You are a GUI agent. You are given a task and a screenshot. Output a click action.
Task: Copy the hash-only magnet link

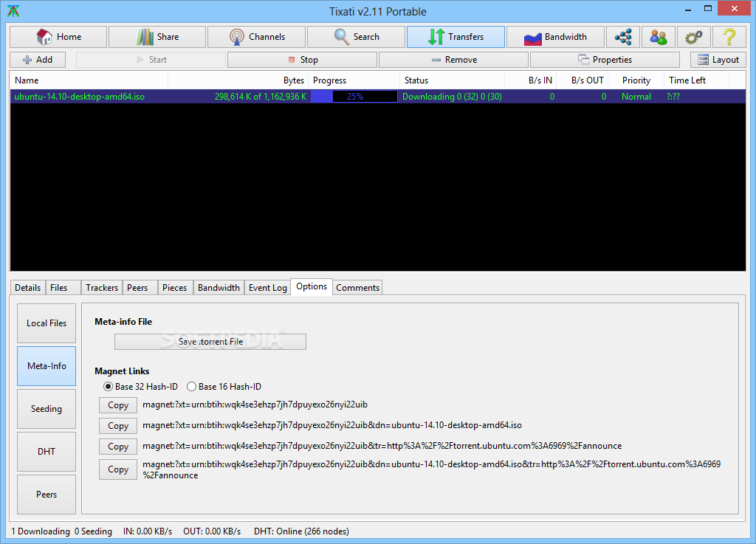tap(118, 405)
